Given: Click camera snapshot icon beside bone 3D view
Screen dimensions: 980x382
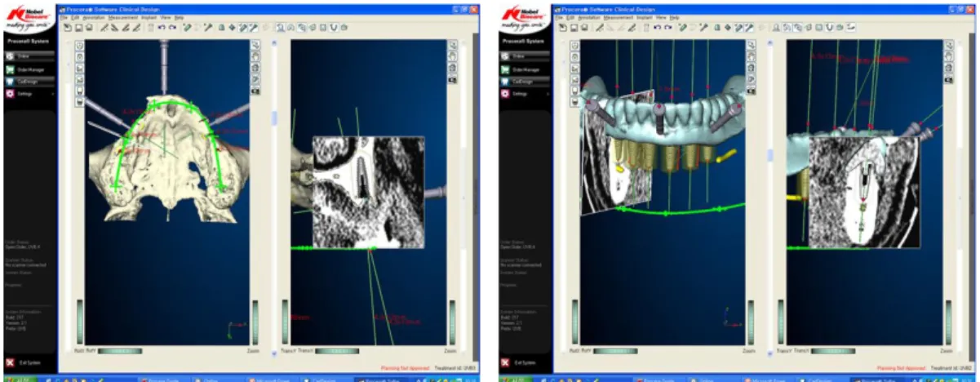Looking at the screenshot, I should coord(255,91).
